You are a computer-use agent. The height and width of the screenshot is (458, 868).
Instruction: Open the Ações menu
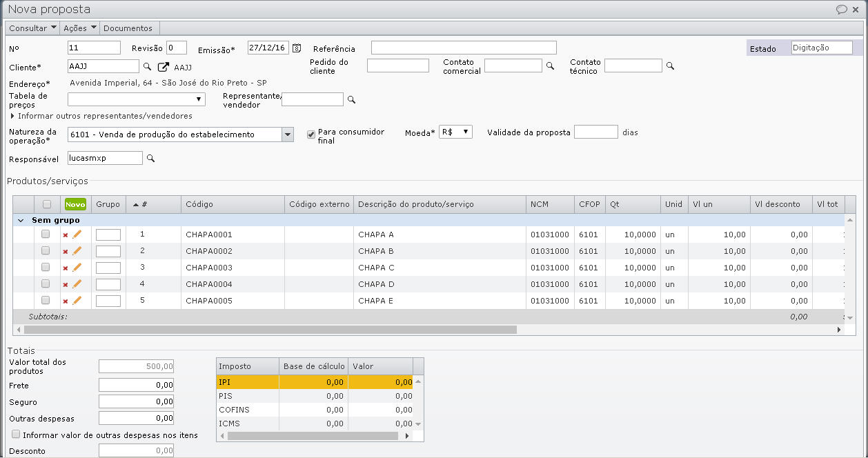coord(79,28)
